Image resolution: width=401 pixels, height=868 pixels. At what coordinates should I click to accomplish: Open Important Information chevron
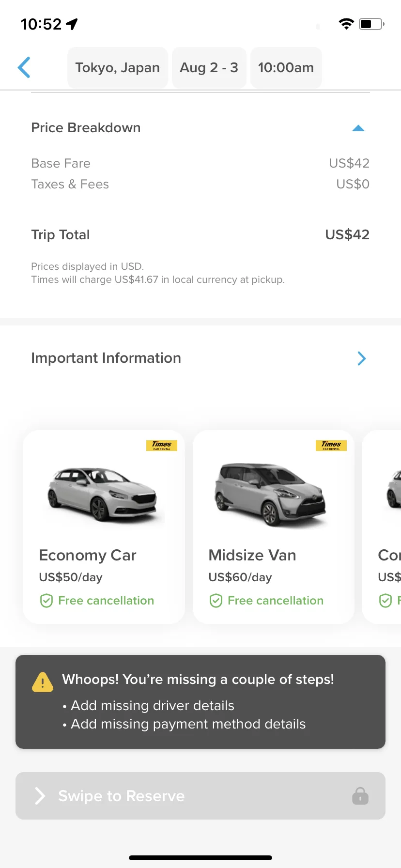(x=362, y=358)
